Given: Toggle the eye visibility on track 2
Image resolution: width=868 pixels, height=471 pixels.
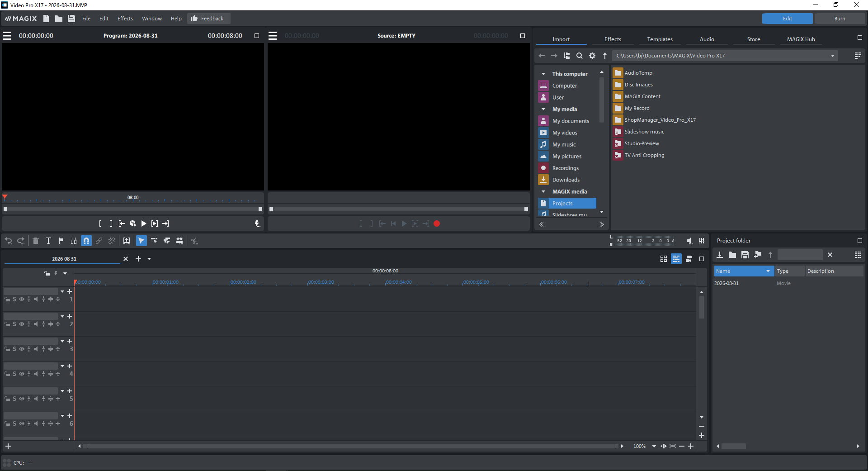Looking at the screenshot, I should [21, 324].
